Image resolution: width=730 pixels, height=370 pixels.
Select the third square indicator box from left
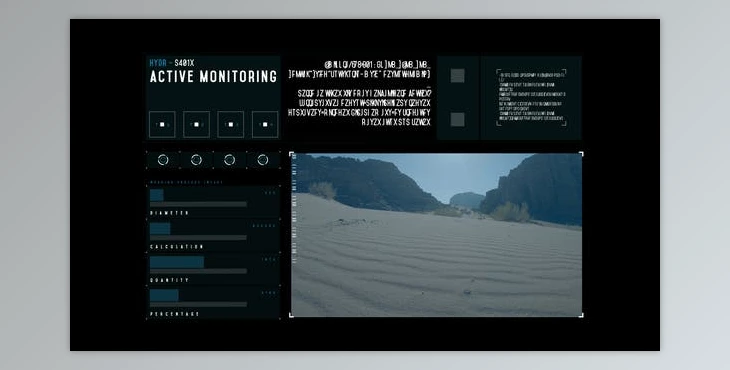click(230, 124)
